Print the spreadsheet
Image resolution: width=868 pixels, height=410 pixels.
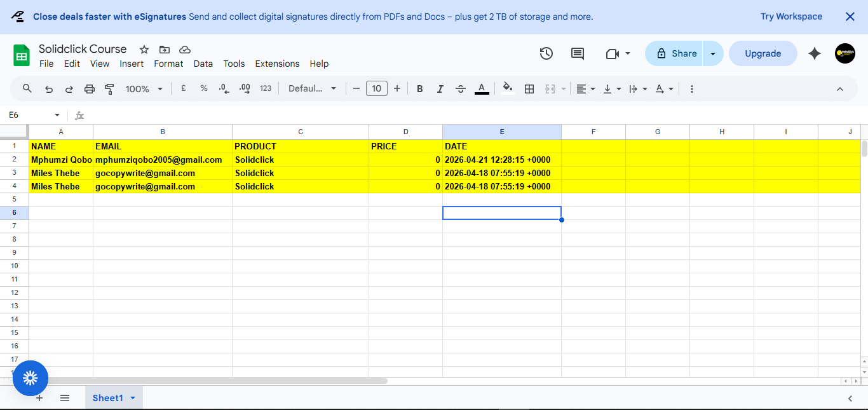(90, 89)
